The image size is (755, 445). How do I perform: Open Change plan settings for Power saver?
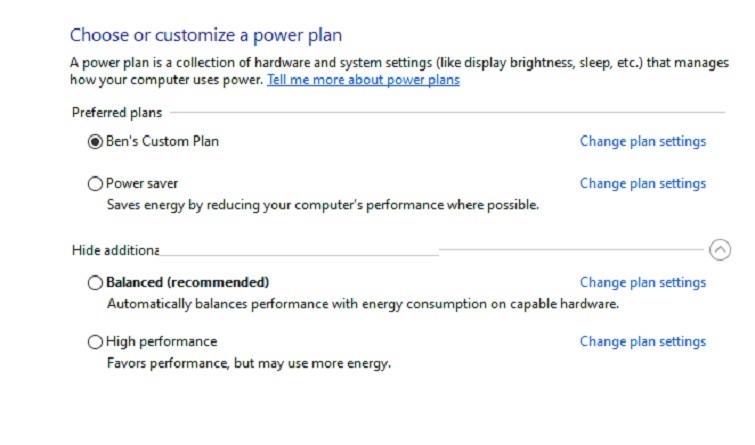642,184
